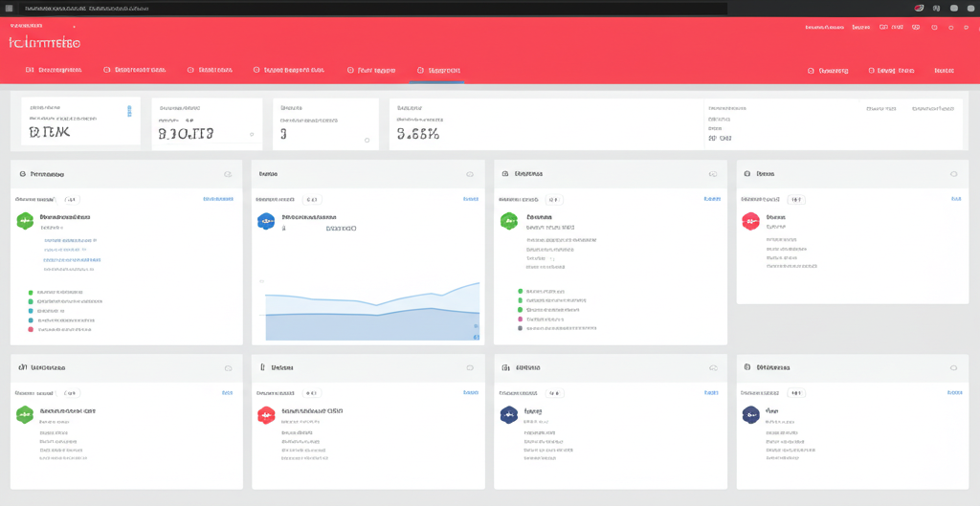This screenshot has width=980, height=506.
Task: Click the header icon of the shortest top-row card
Action: point(954,174)
